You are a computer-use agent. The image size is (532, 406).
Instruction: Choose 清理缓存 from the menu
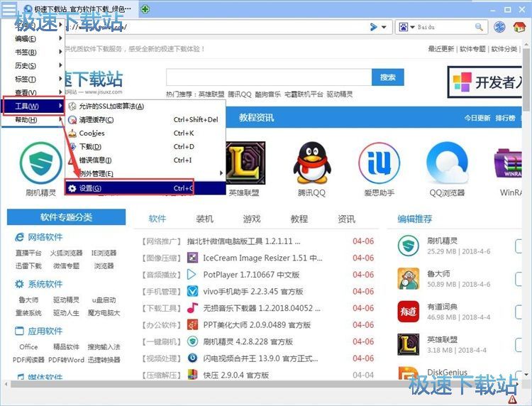coord(96,120)
